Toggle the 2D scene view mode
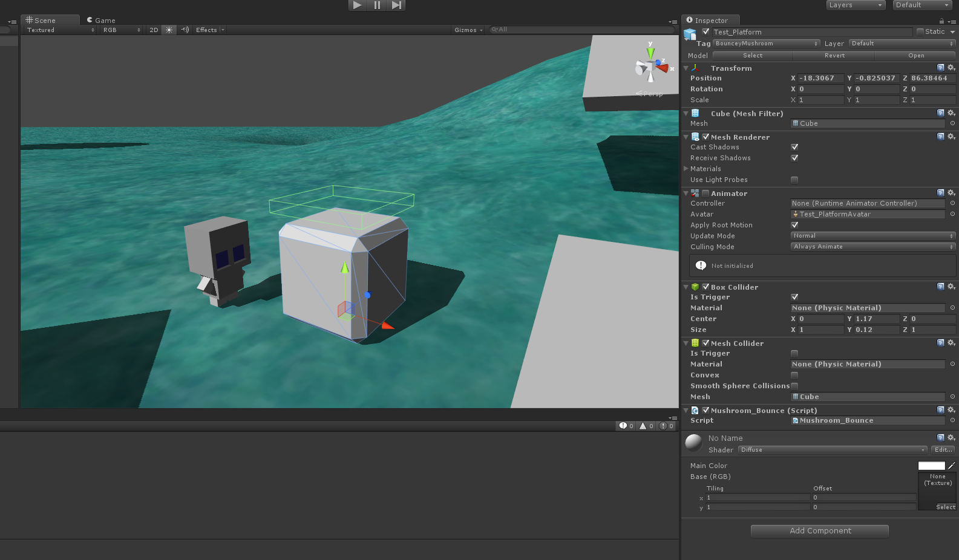The width and height of the screenshot is (959, 560). [154, 30]
